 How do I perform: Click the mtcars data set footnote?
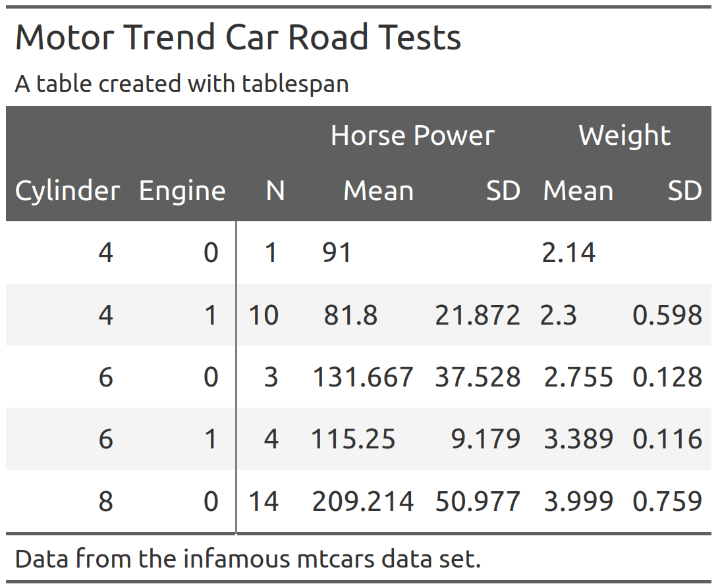248,559
